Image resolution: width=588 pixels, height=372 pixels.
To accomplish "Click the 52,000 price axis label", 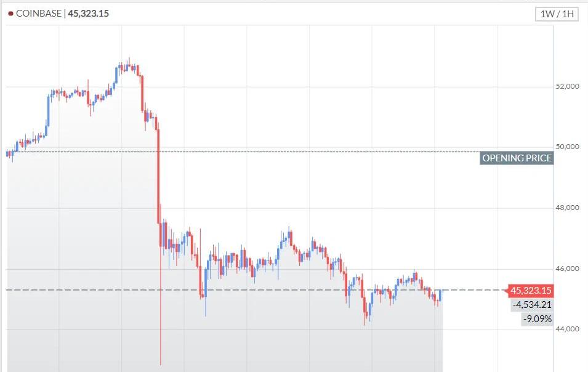I will (567, 86).
